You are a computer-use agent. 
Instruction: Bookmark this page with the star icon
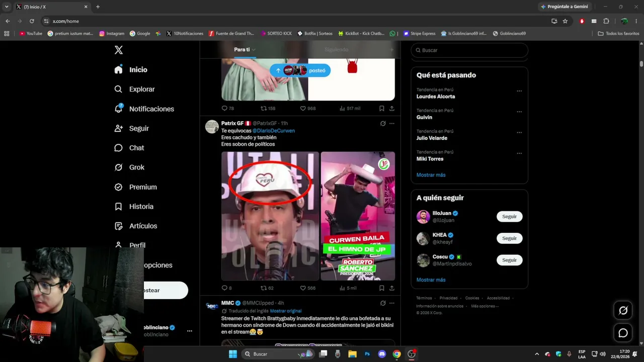tap(565, 21)
